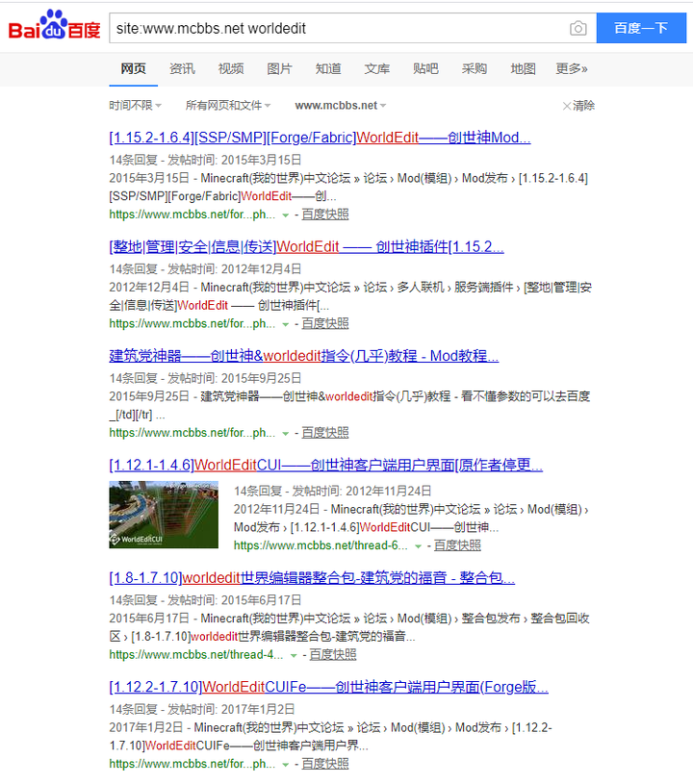Expand URL arrow of 2015年3月15日 result
This screenshot has width=693, height=784.
[285, 215]
